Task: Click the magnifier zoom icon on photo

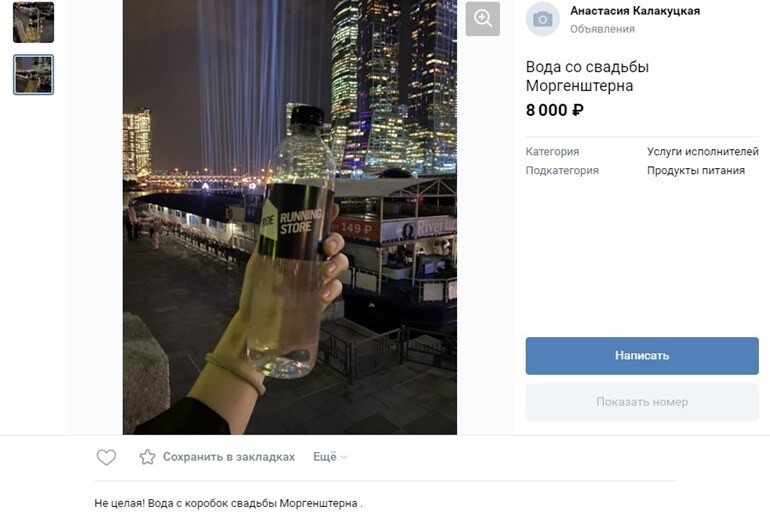Action: (x=483, y=19)
